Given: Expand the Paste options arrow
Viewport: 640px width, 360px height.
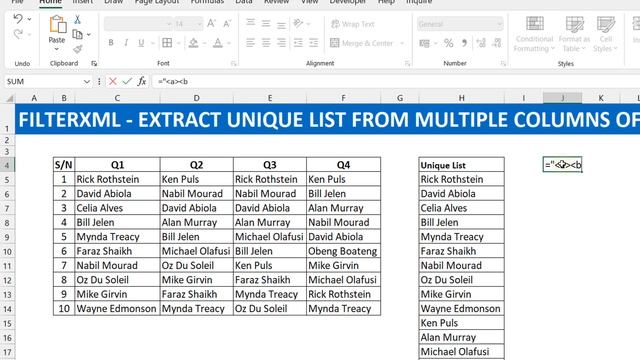Looking at the screenshot, I should click(x=57, y=49).
